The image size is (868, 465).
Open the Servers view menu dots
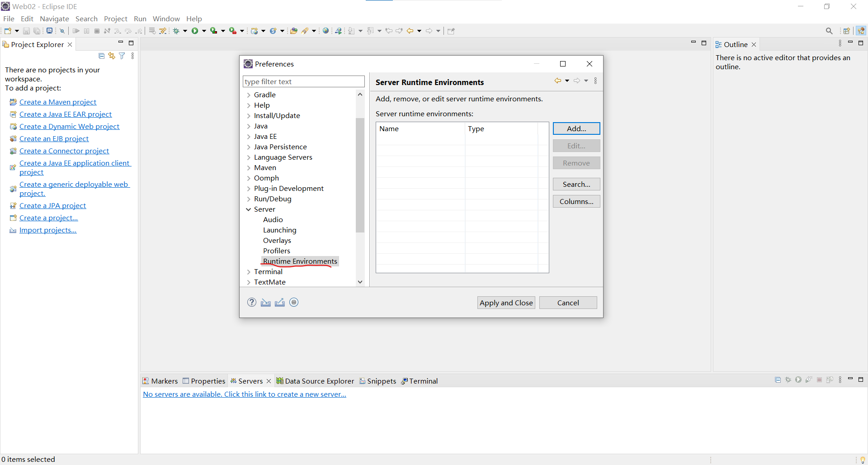click(840, 380)
